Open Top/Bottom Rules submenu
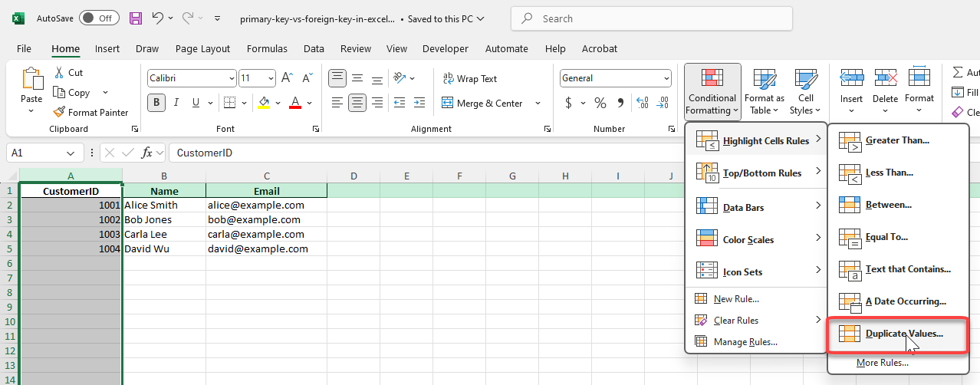The height and width of the screenshot is (385, 980). (x=756, y=173)
